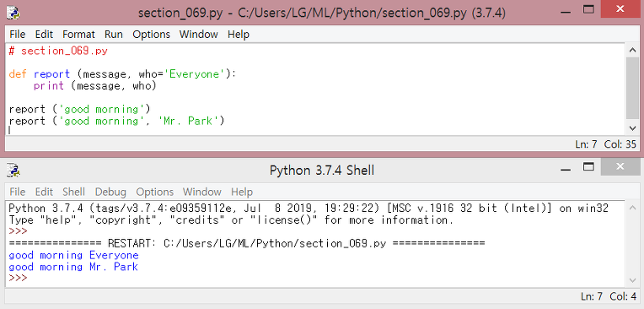
Task: Open the editor's File menu
Action: pos(17,35)
